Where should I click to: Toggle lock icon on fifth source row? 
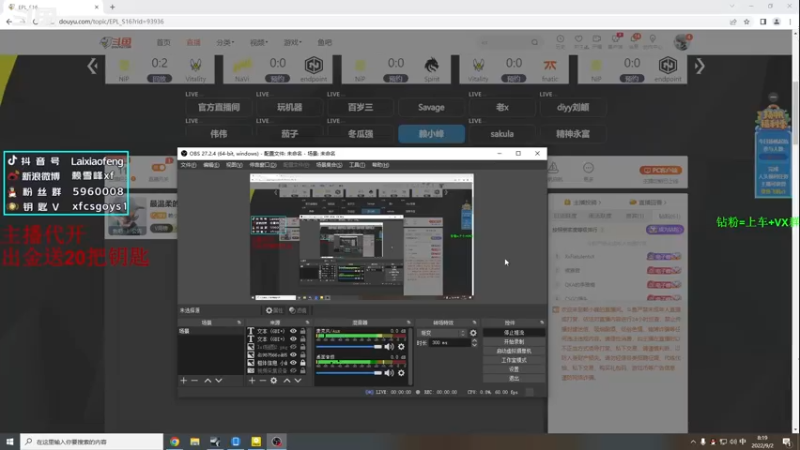point(303,363)
